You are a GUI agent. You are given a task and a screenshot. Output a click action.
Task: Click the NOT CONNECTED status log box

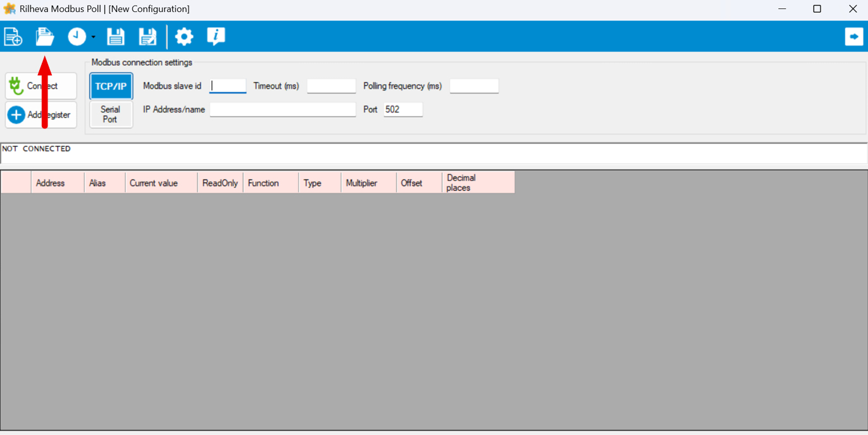(x=434, y=153)
